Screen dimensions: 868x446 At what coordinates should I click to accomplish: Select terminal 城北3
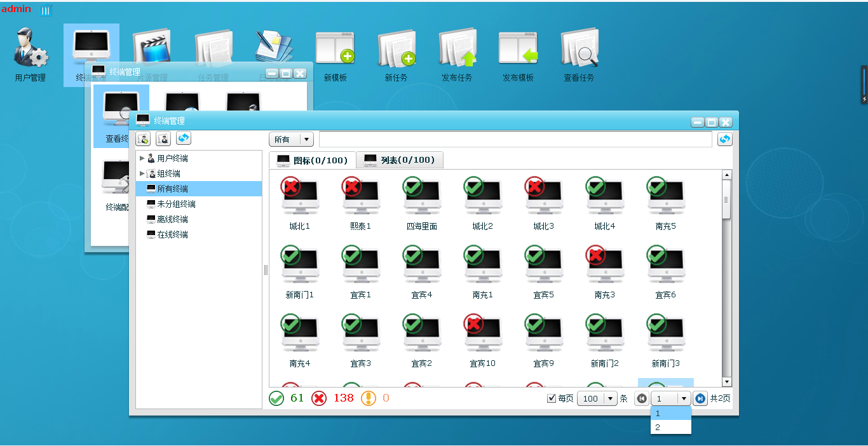coord(544,203)
